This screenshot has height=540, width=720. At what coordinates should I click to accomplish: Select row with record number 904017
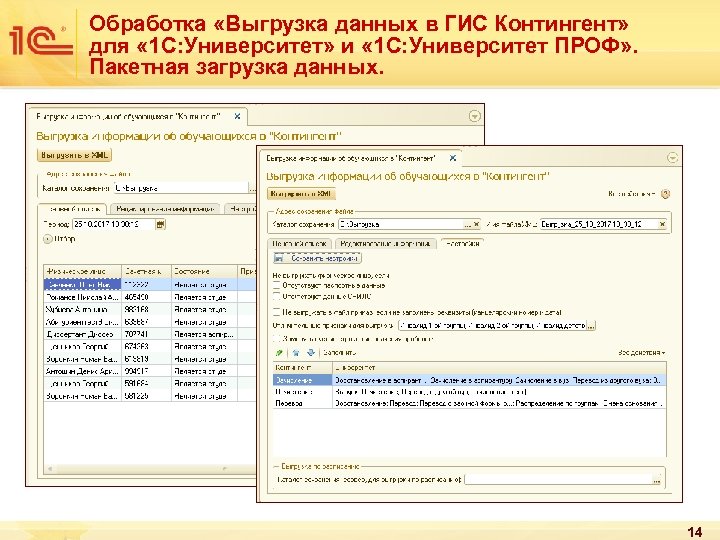(x=150, y=371)
